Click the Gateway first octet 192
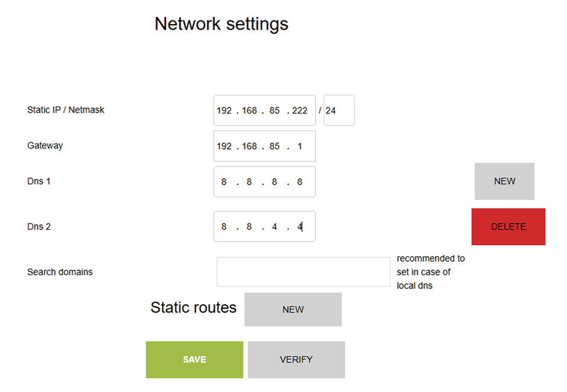Screen dimensions: 567x392 point(224,146)
